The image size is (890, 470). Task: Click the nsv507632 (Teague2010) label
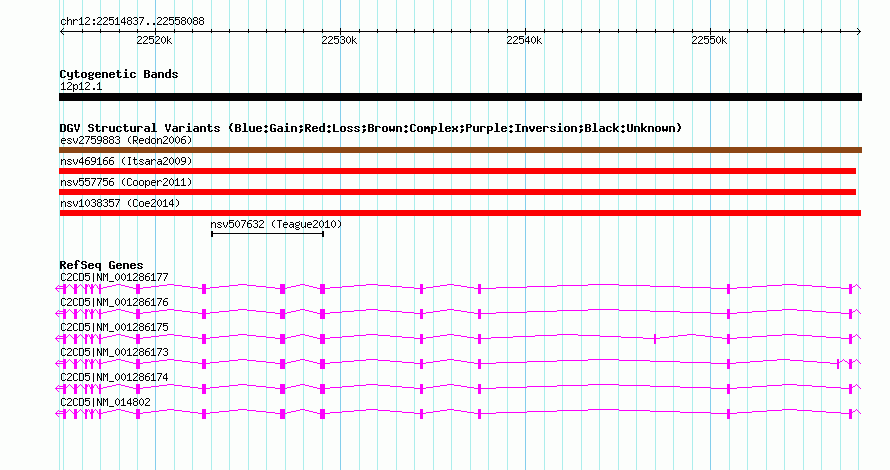pos(276,224)
